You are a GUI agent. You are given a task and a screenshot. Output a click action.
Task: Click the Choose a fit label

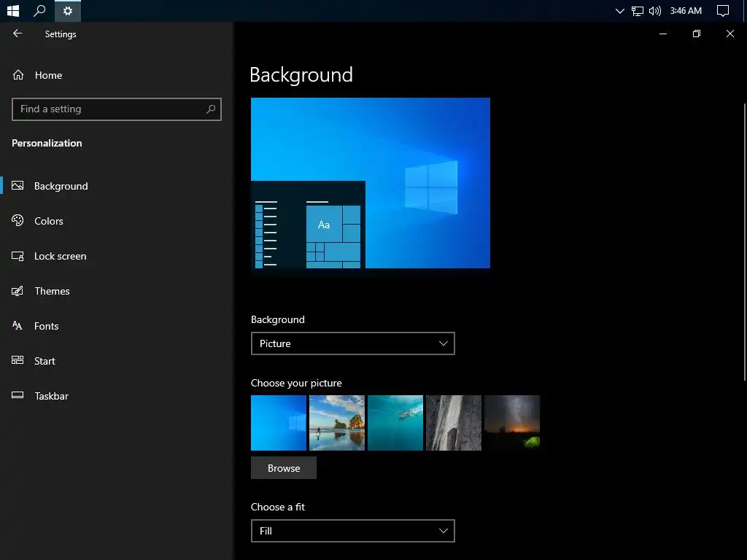pos(278,507)
